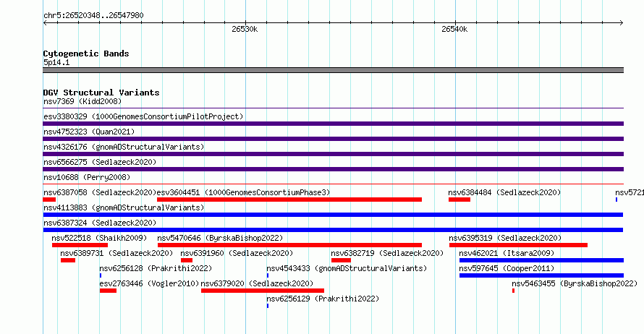Image resolution: width=644 pixels, height=334 pixels.
Task: Select the red nsv6379020 variant bar
Action: (x=263, y=291)
